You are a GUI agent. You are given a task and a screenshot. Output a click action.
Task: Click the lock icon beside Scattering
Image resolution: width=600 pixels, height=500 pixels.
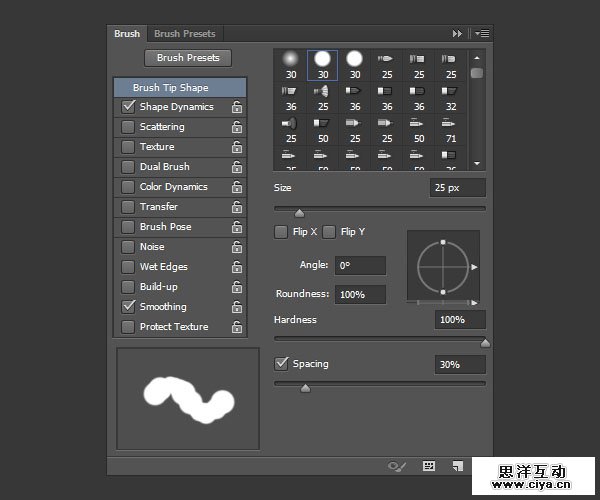coord(236,127)
